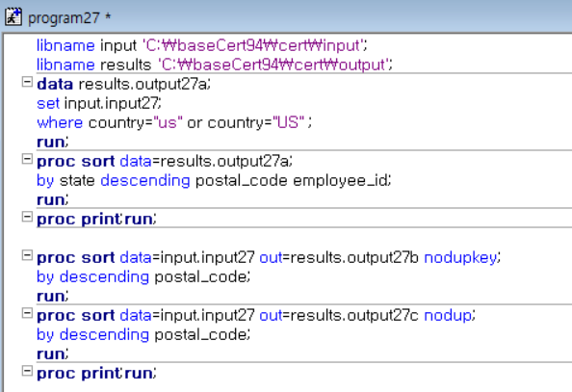
Task: Collapse the last proc print;run; block
Action: (27, 371)
